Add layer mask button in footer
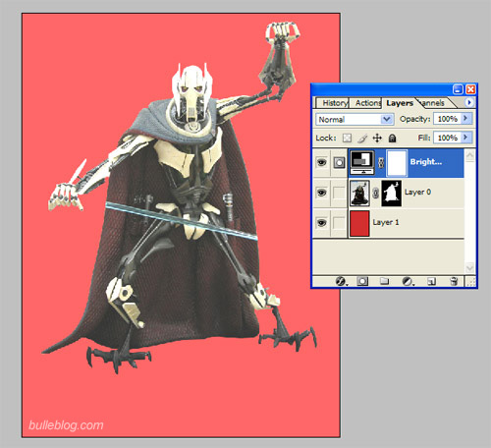Image resolution: width=491 pixels, height=448 pixels. tap(362, 281)
